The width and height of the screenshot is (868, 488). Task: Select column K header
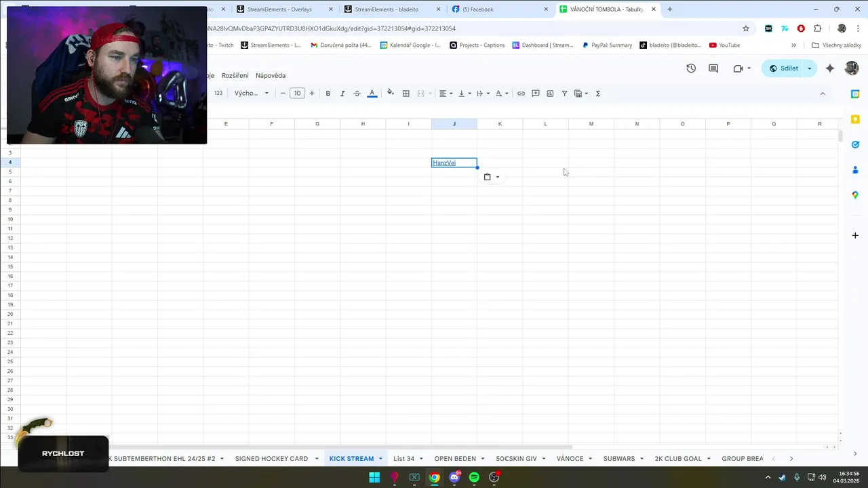(500, 124)
